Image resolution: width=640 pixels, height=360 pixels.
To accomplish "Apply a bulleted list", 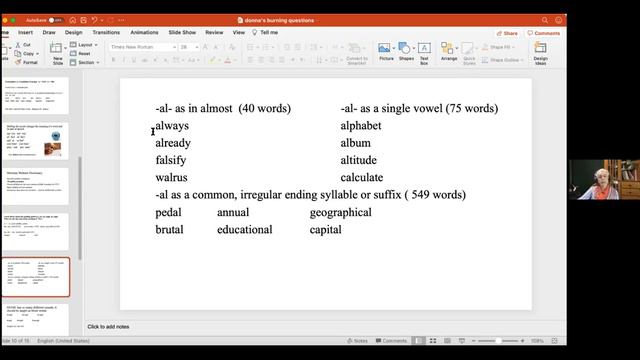I will (250, 47).
